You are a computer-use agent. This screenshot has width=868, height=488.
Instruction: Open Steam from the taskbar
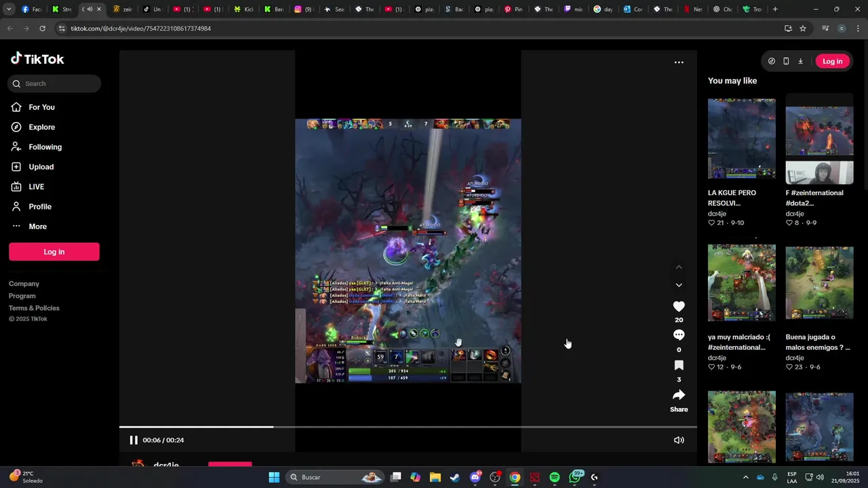tap(455, 477)
